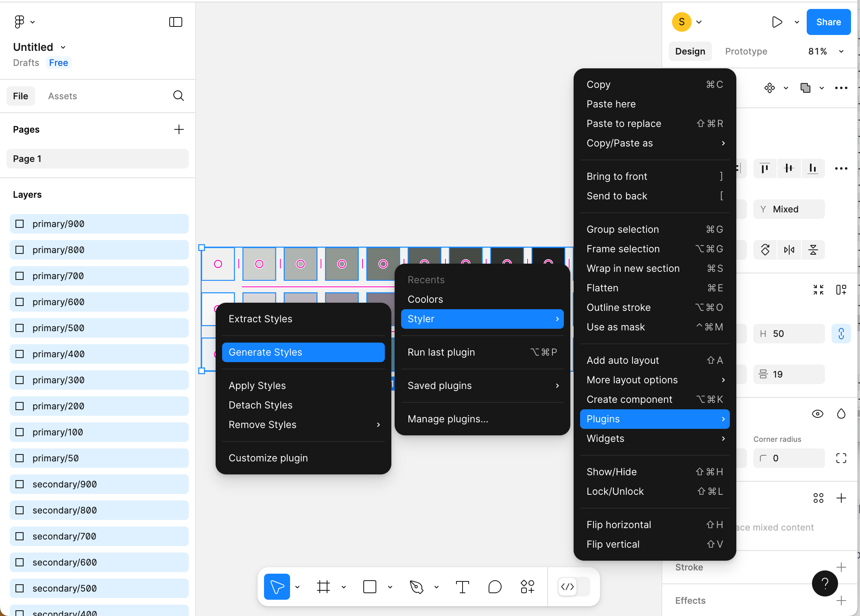The width and height of the screenshot is (860, 616).
Task: Click the help question mark button
Action: [x=825, y=583]
